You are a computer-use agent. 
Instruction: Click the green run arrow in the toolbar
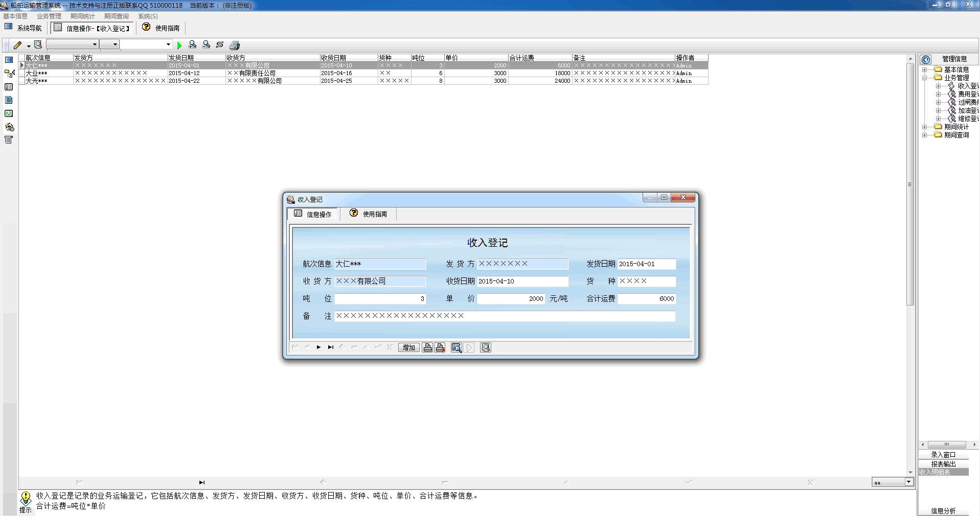(x=179, y=45)
